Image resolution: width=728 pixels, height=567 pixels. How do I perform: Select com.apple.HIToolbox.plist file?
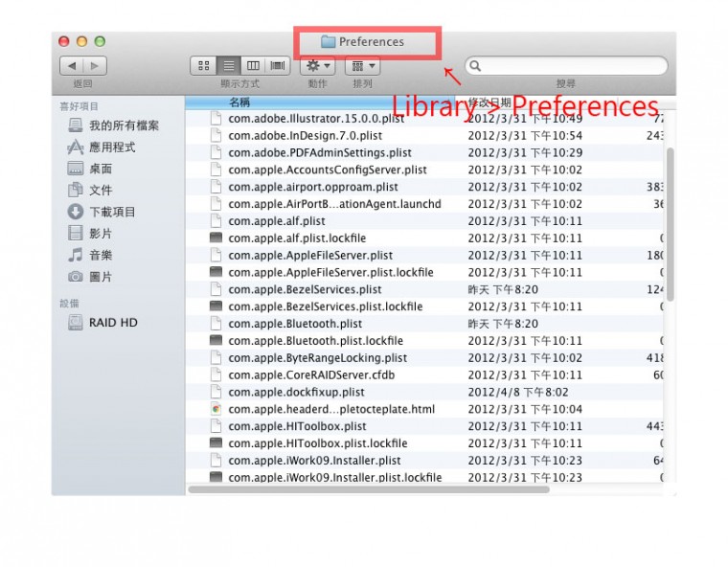coord(297,426)
